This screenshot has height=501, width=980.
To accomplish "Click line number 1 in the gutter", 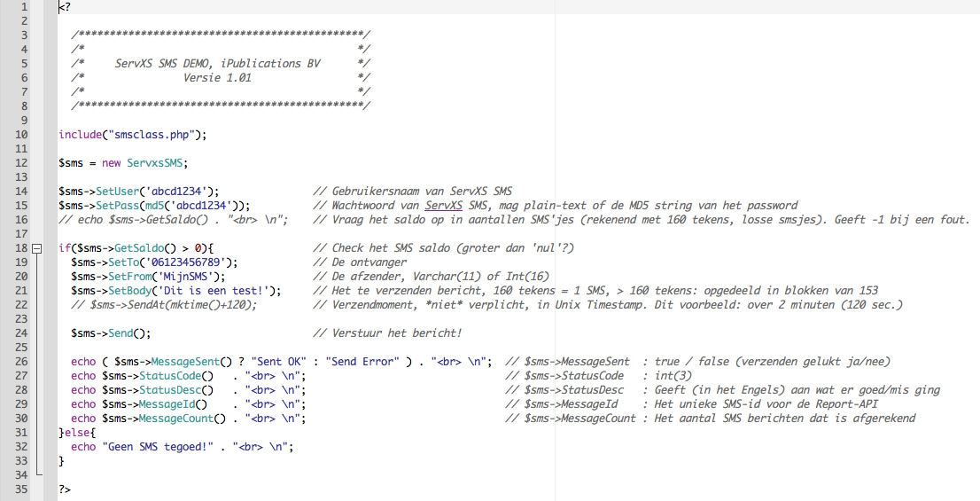I will (25, 7).
